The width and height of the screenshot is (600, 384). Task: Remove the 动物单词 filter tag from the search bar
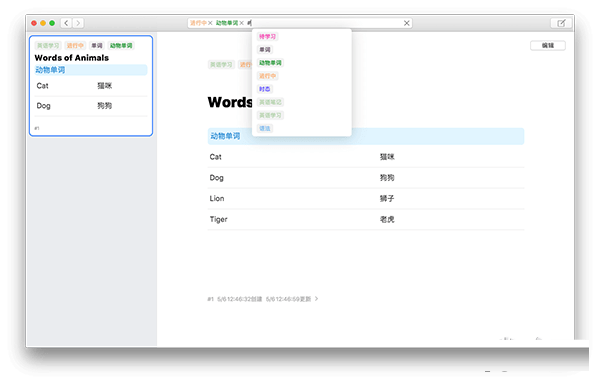(x=241, y=23)
